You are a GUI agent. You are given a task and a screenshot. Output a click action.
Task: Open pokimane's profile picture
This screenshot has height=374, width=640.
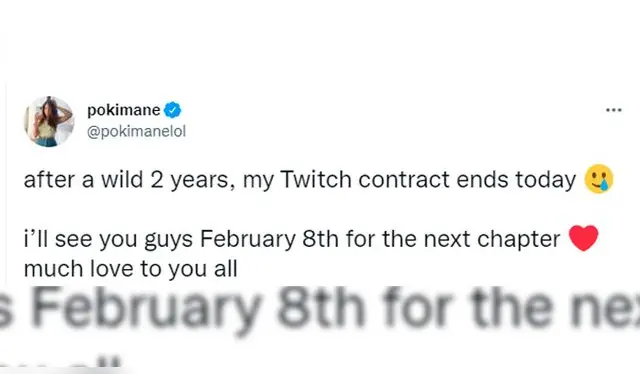(49, 121)
